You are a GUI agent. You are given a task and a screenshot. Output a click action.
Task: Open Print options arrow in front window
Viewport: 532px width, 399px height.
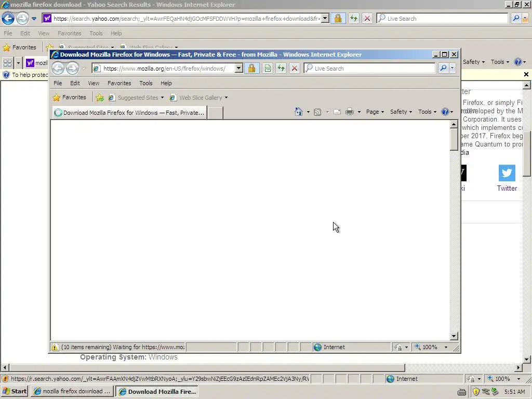[x=359, y=112]
